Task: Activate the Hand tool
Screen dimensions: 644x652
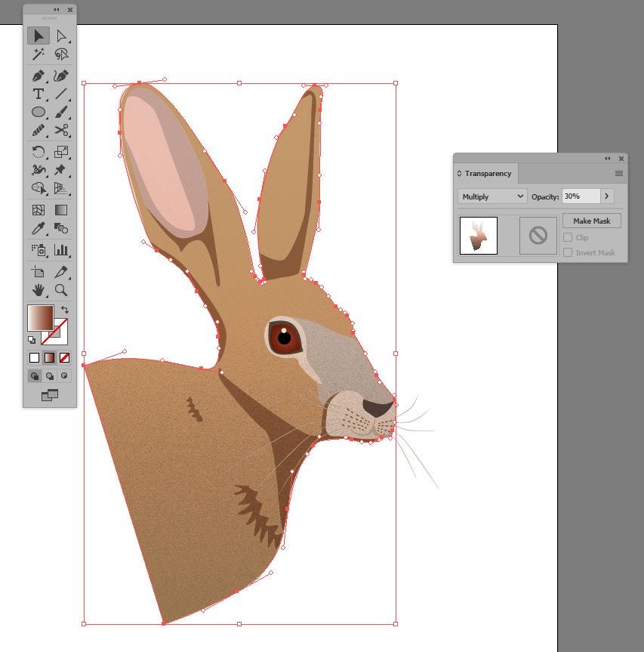Action: pos(39,290)
